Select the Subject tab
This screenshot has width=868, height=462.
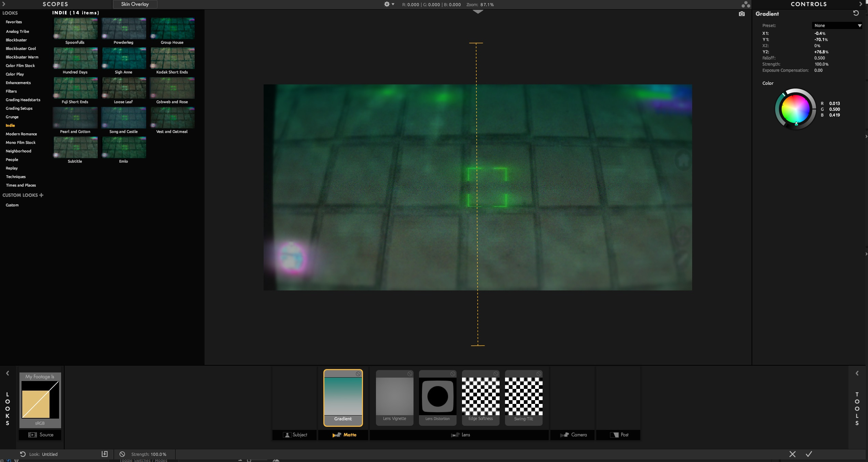[295, 435]
